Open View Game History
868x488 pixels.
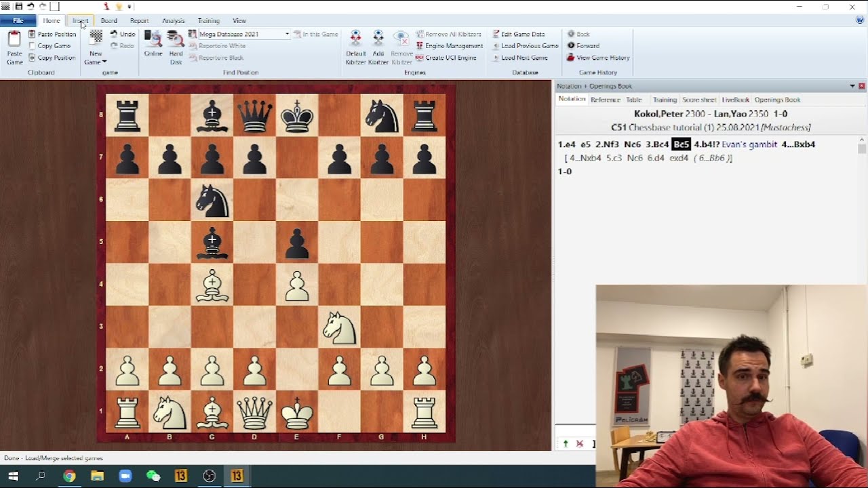pyautogui.click(x=598, y=58)
